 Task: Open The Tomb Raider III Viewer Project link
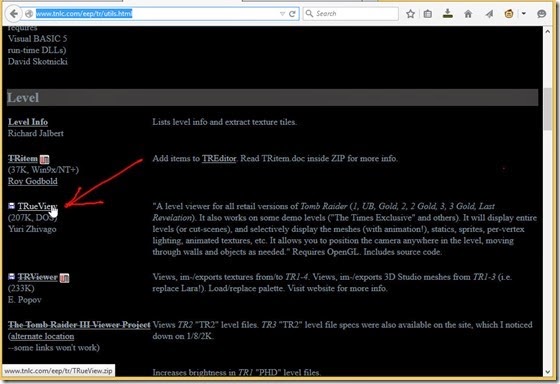point(79,325)
